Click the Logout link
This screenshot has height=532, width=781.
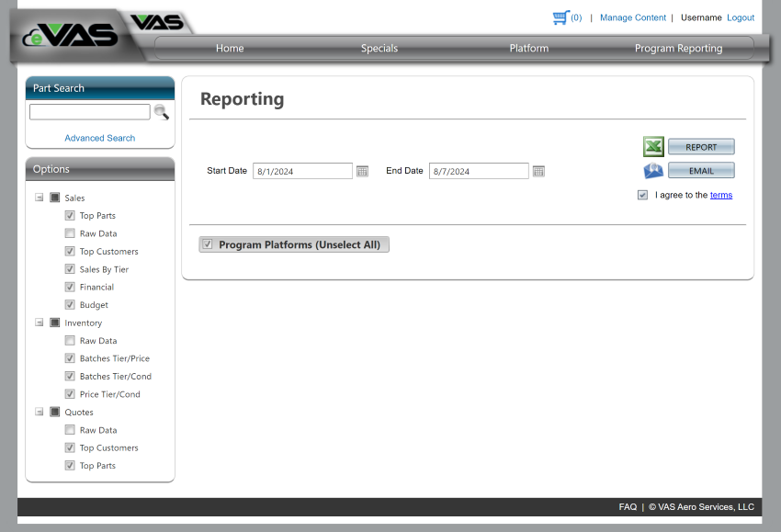741,17
